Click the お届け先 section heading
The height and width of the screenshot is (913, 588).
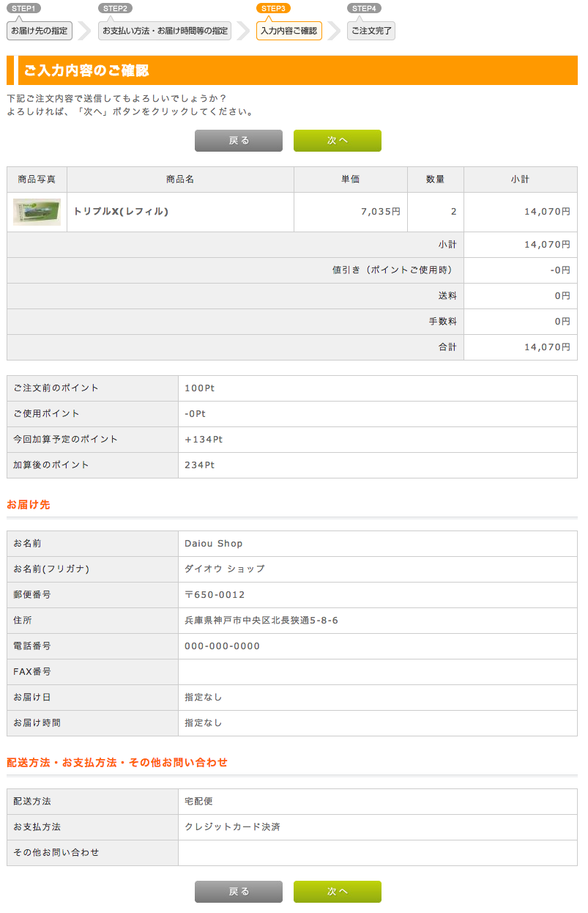pos(29,505)
